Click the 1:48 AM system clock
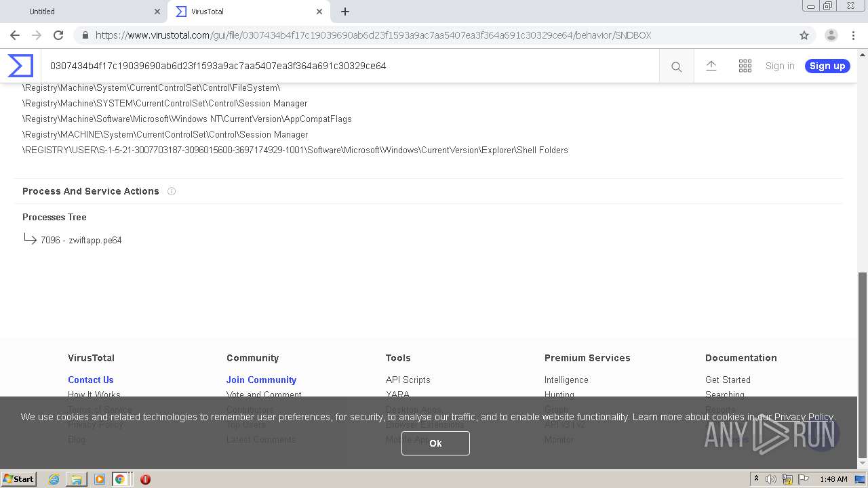Viewport: 868px width, 488px height. (x=833, y=479)
